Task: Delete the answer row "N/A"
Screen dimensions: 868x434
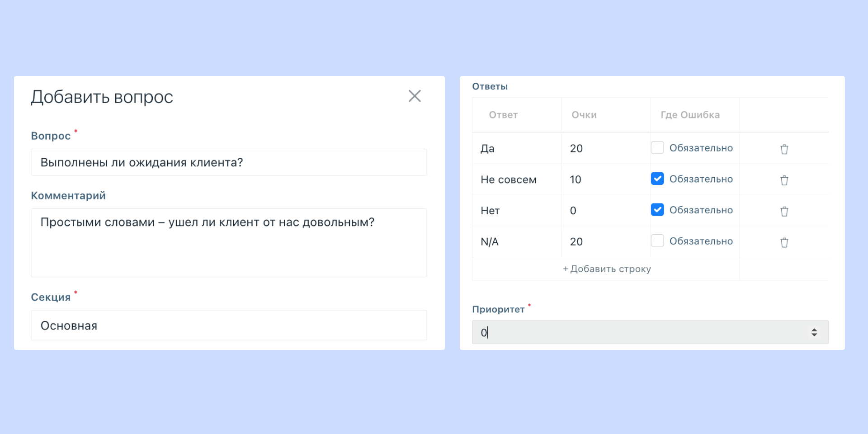Action: tap(784, 242)
